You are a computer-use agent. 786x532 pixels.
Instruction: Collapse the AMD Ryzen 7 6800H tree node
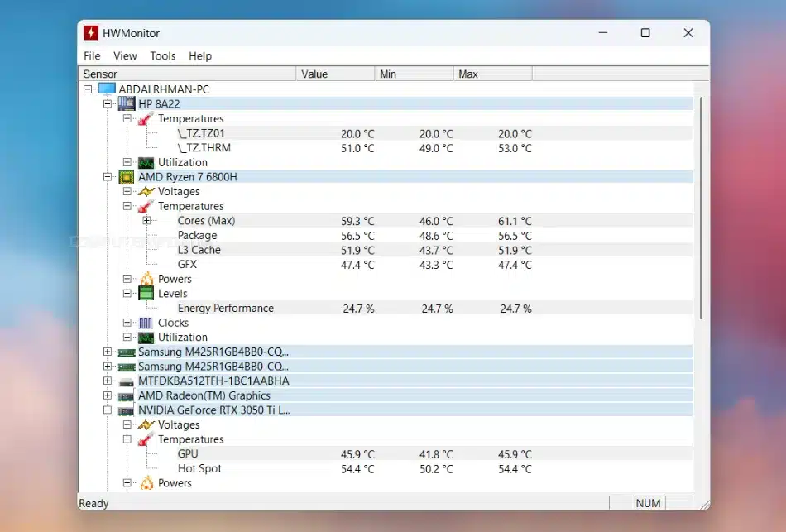pos(108,177)
